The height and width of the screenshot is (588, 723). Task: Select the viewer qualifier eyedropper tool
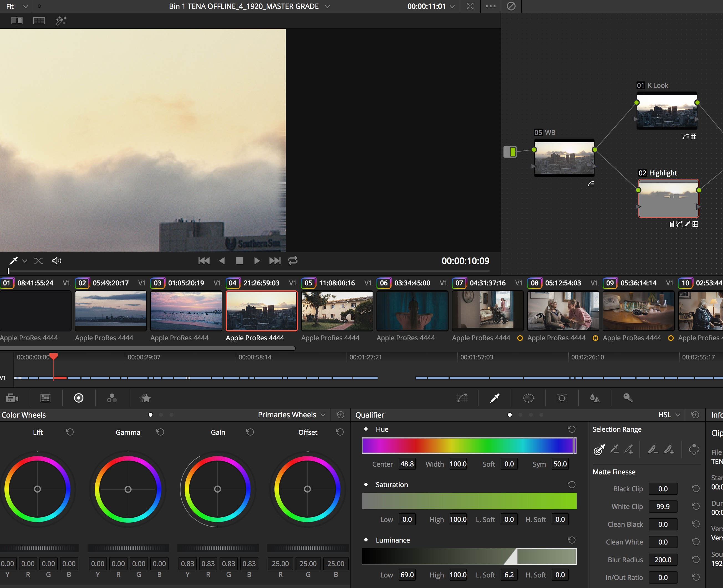coord(13,261)
